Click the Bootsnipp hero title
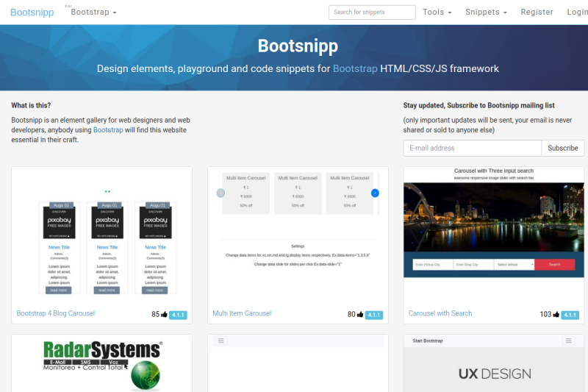 (298, 46)
